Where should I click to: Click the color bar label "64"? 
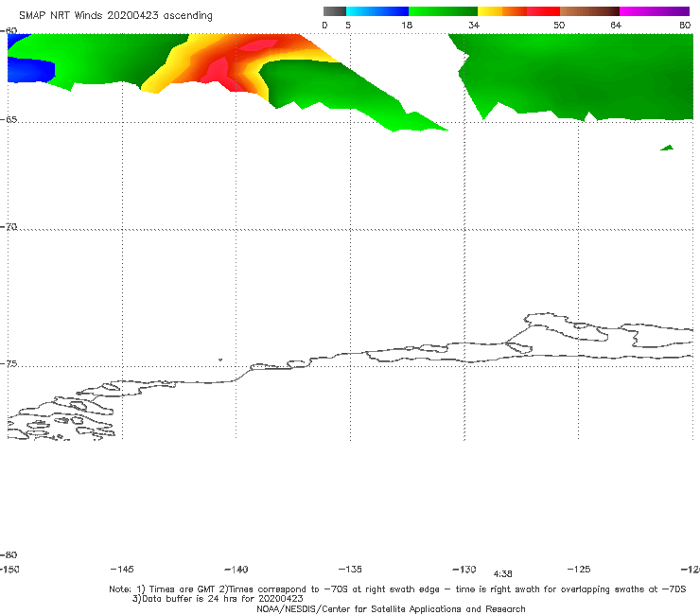coord(616,26)
